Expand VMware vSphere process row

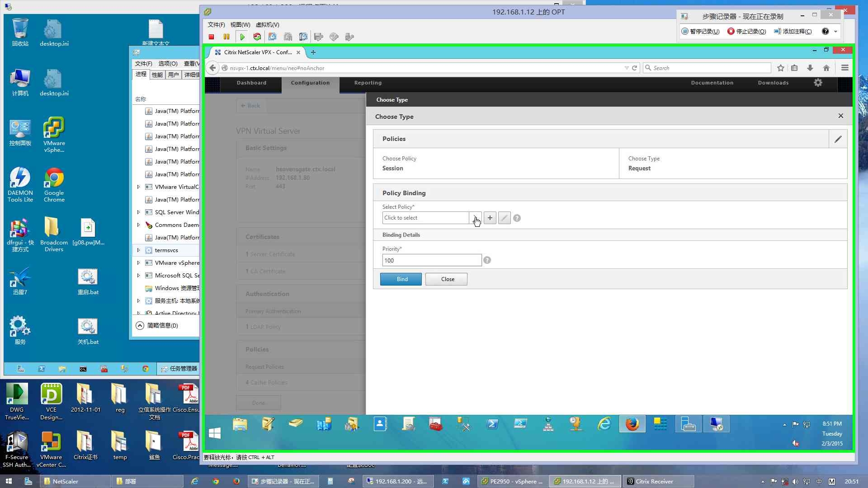pyautogui.click(x=138, y=263)
